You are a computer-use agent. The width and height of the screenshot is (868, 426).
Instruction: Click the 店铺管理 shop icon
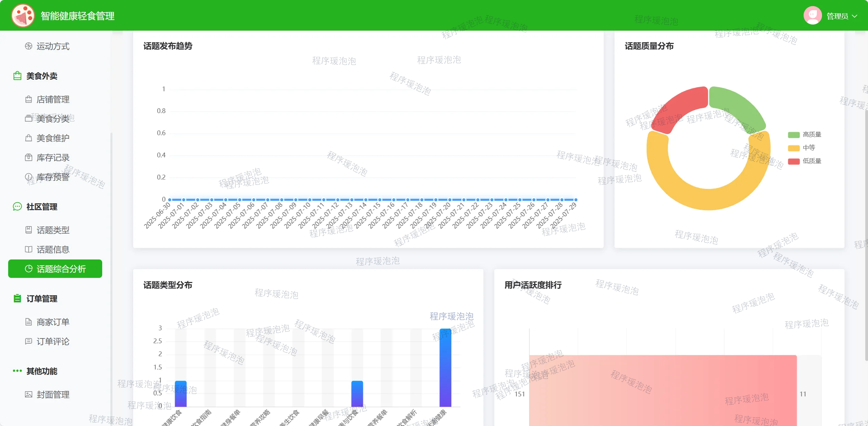[x=29, y=99]
